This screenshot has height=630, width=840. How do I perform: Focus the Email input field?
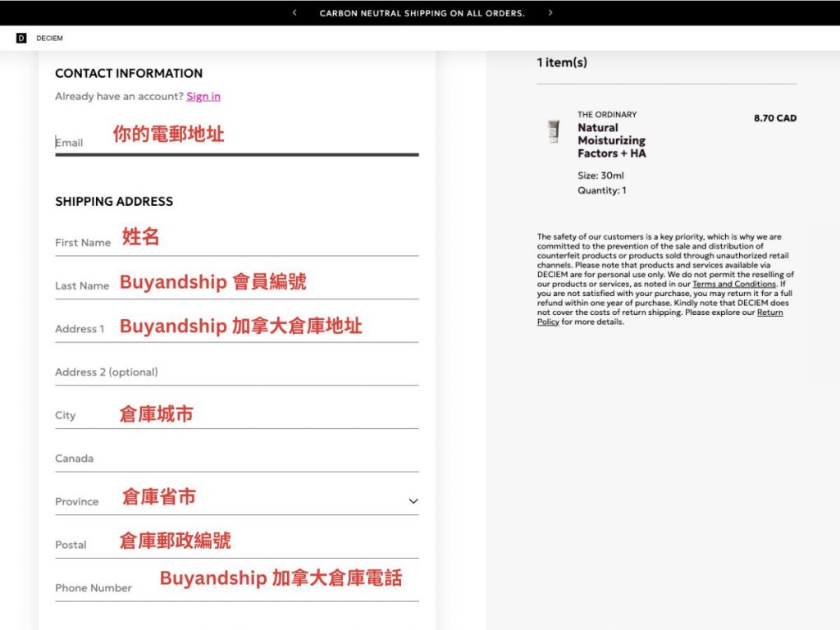[x=236, y=142]
